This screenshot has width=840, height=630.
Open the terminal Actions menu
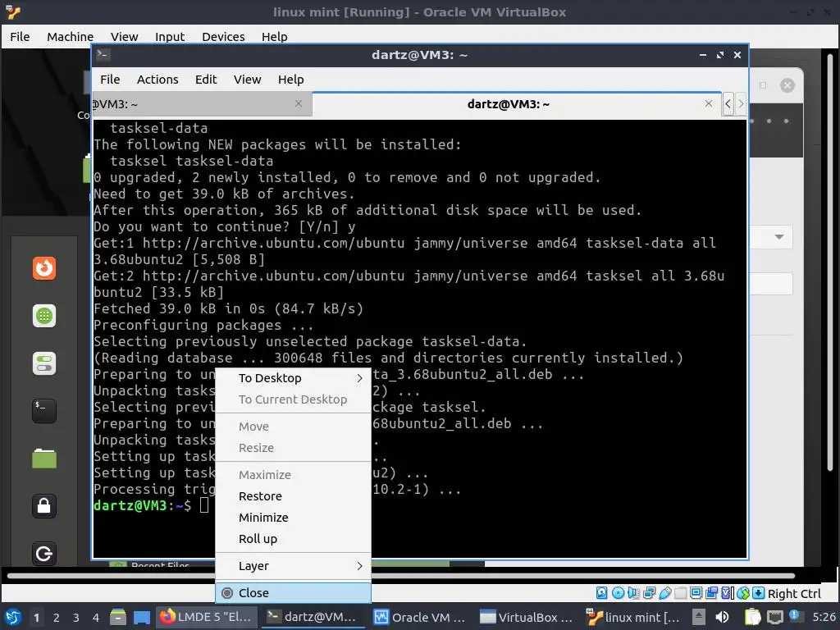[157, 80]
